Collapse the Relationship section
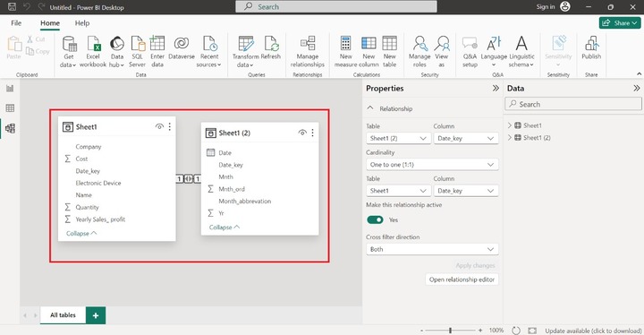Viewport: 644px width, 335px height. 370,108
